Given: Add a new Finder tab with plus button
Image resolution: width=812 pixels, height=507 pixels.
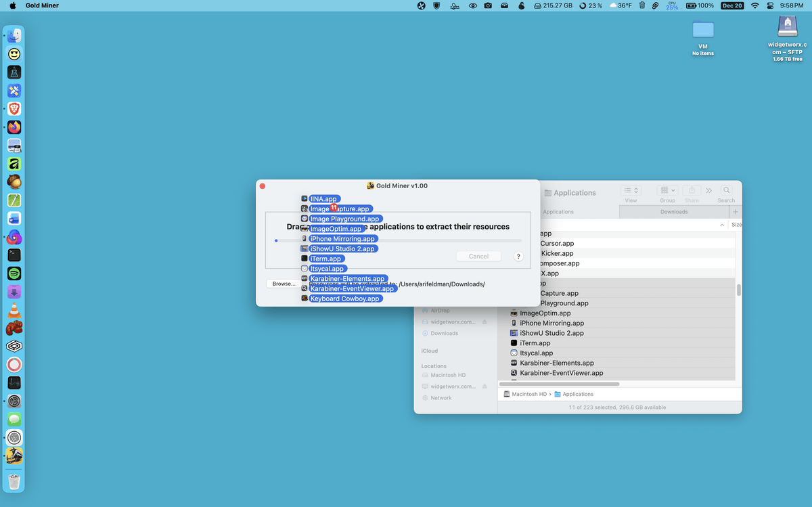Looking at the screenshot, I should (735, 212).
